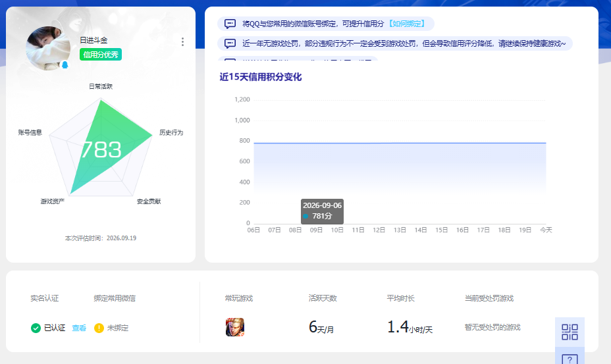The height and width of the screenshot is (364, 611).
Task: Click chat bubble icon beside 近一年无游戏处罚 tip
Action: coord(230,43)
